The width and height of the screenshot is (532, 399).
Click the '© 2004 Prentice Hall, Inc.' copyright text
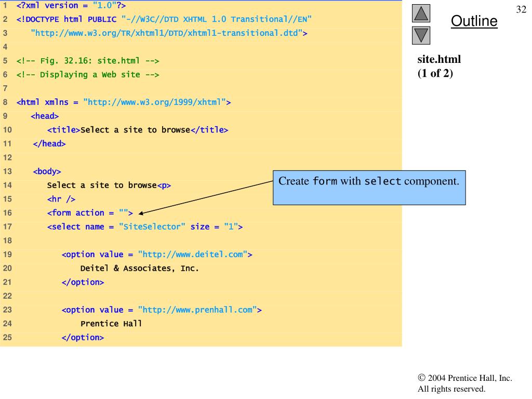coord(465,378)
